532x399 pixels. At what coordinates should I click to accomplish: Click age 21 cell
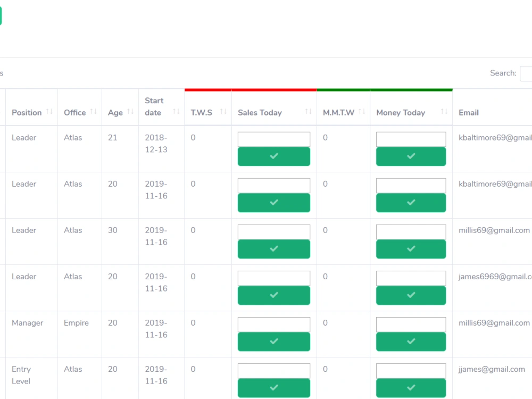point(113,138)
